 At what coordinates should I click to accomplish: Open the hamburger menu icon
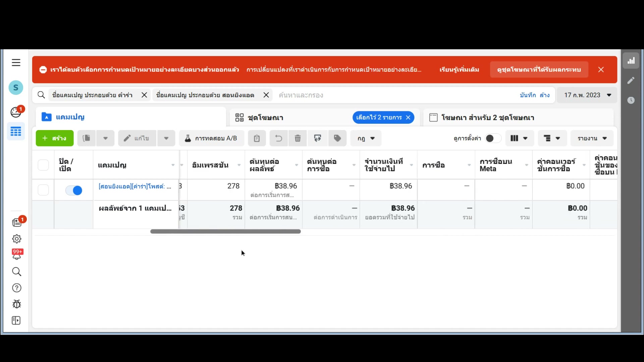pos(16,63)
